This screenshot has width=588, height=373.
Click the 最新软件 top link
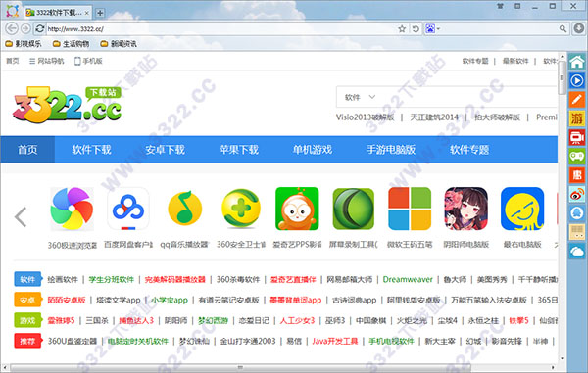click(x=515, y=61)
